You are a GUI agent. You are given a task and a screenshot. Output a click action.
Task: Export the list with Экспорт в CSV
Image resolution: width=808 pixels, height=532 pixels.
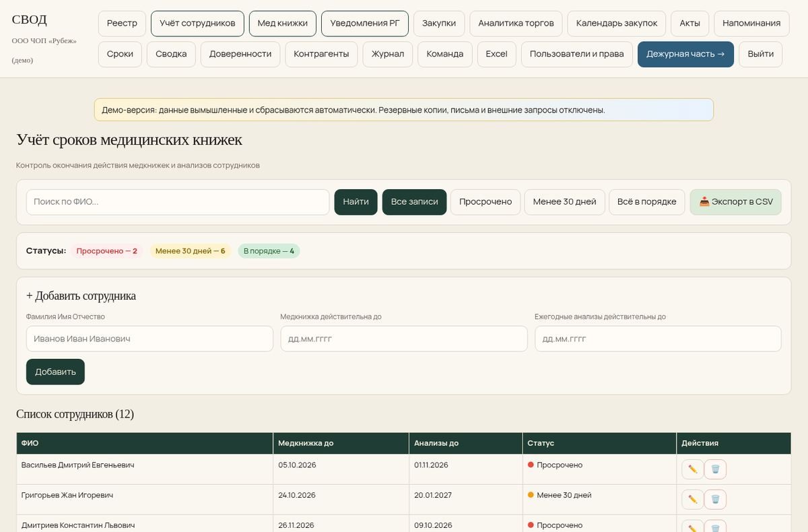(x=736, y=202)
